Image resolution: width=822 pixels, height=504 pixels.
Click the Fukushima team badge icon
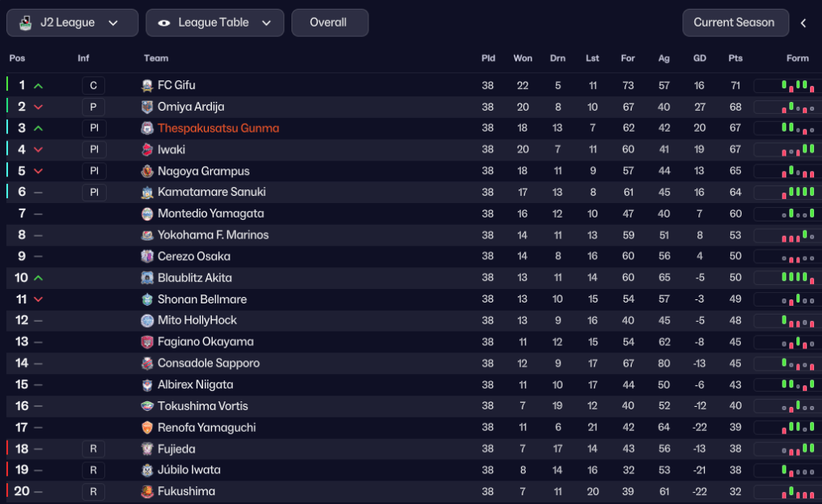coord(147,492)
